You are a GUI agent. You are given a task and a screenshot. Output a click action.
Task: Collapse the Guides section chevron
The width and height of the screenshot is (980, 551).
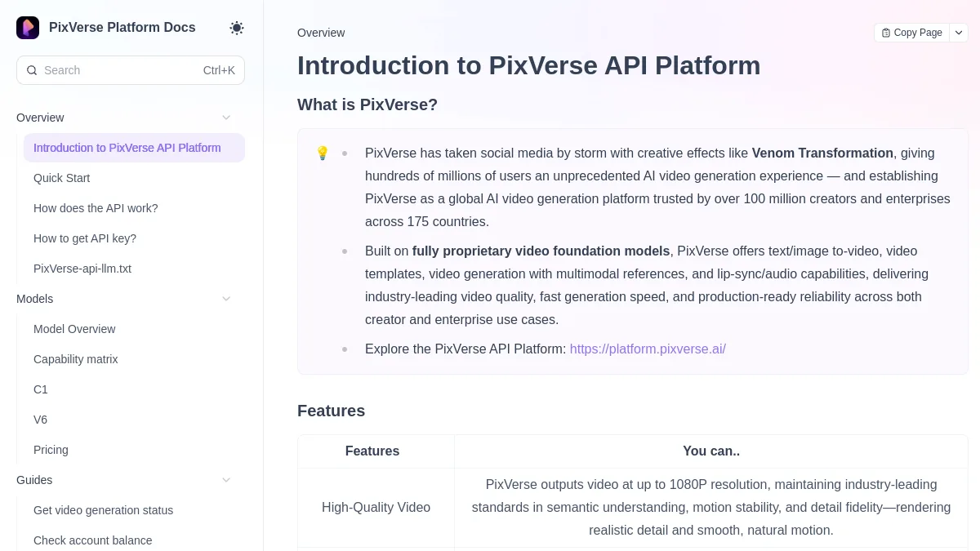226,480
